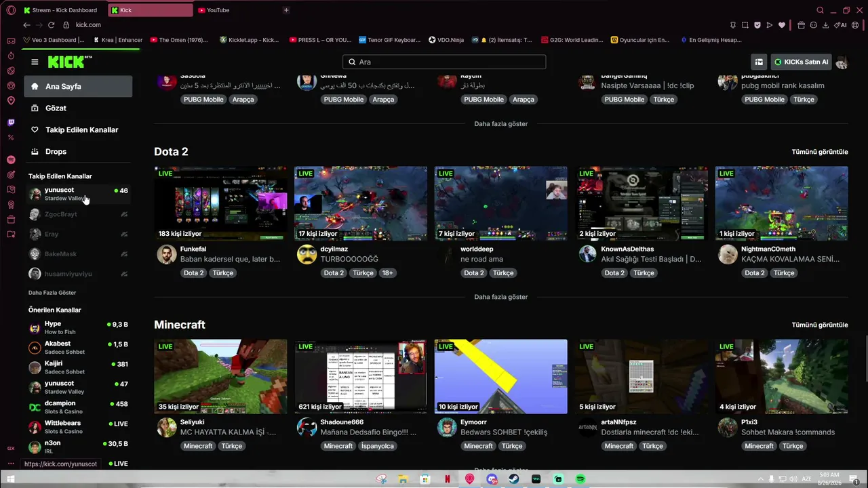This screenshot has width=868, height=488.
Task: Open dcyilmaz stream thumbnail
Action: 361,203
